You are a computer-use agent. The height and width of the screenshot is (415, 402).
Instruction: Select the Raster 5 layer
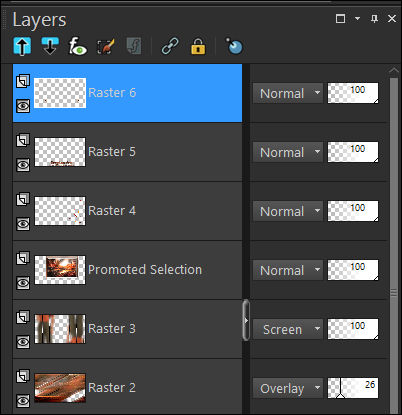coord(127,152)
